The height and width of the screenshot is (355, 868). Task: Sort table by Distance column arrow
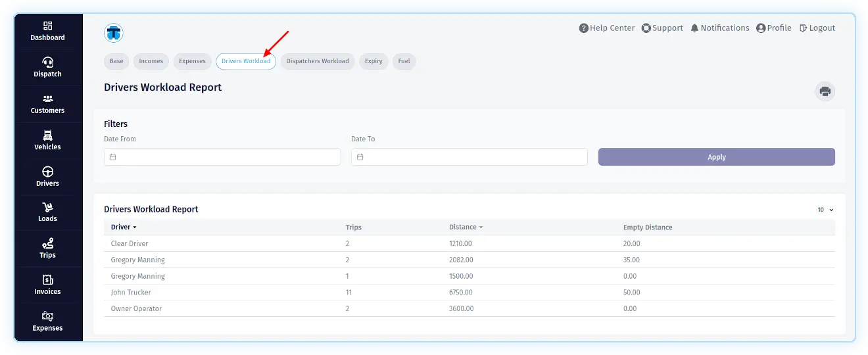coord(481,227)
